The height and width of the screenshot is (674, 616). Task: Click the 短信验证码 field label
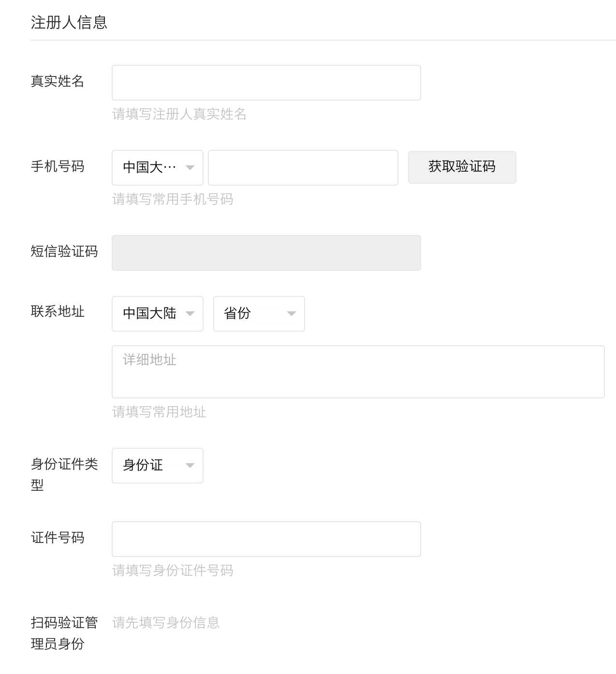(x=64, y=251)
